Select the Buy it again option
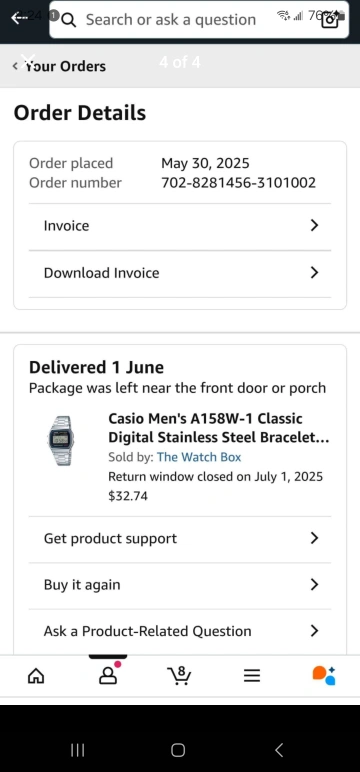The height and width of the screenshot is (772, 360). (x=180, y=585)
